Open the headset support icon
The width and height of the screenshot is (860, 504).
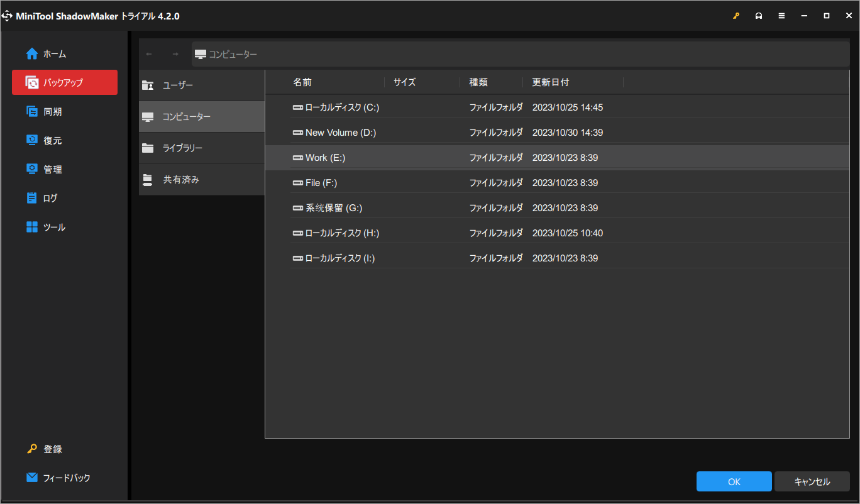click(759, 15)
